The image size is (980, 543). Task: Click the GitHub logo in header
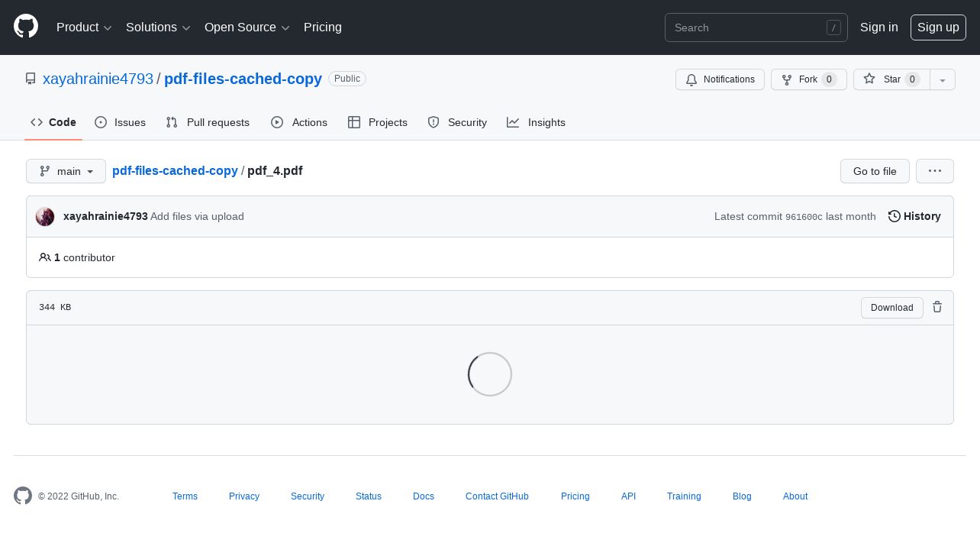click(x=26, y=27)
